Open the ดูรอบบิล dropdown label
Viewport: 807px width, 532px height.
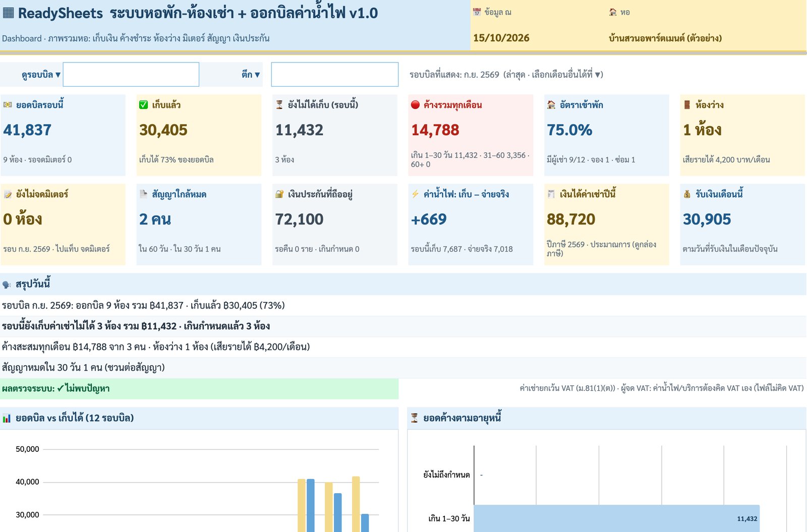[41, 75]
